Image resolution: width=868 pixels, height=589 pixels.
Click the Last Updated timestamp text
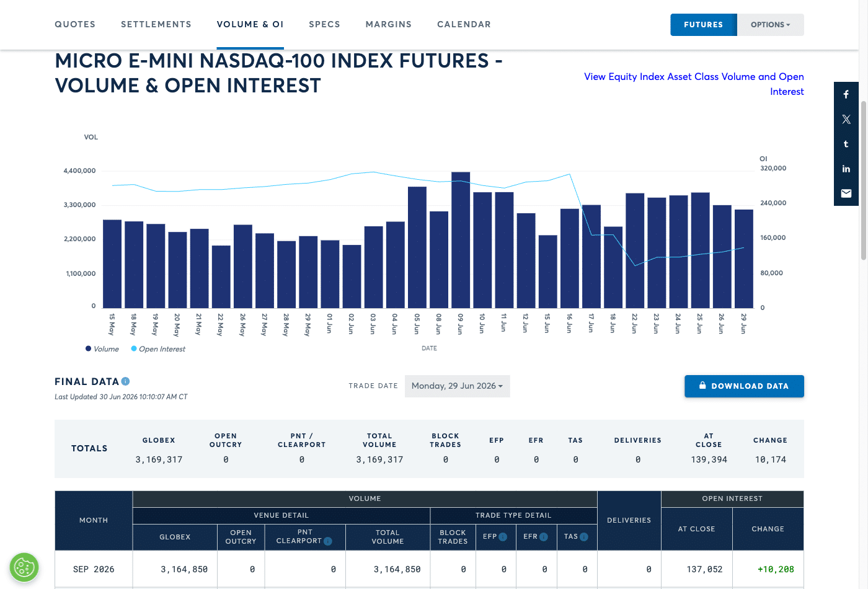121,397
